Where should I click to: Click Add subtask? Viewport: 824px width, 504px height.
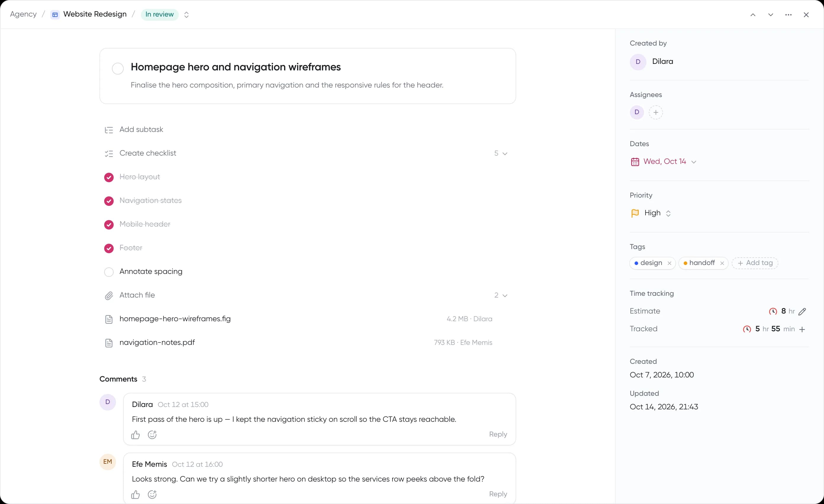click(141, 129)
